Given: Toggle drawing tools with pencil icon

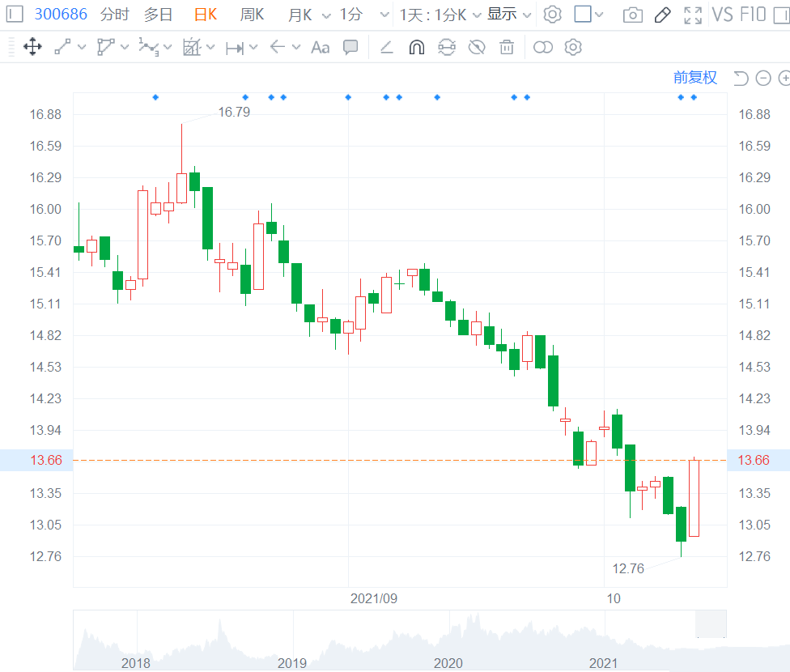Looking at the screenshot, I should 662,15.
